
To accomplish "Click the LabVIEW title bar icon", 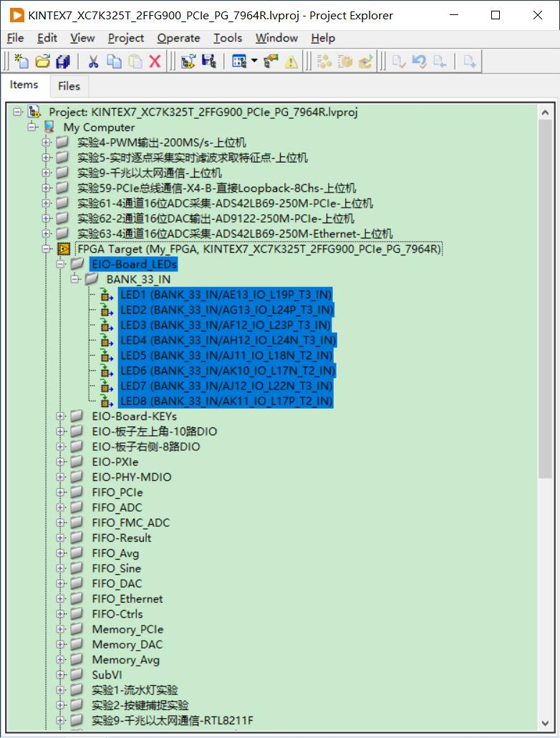I will click(16, 15).
